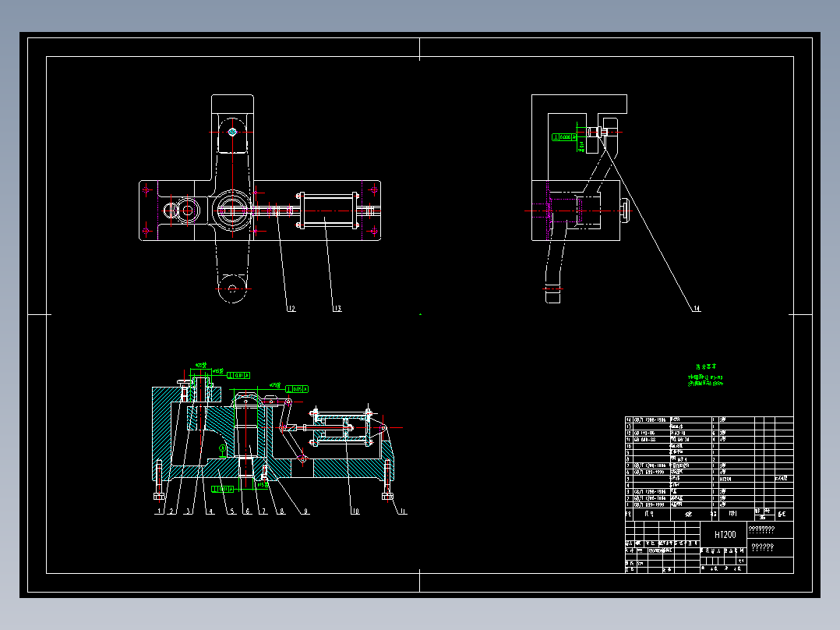Viewport: 840px width, 630px height.
Task: Click part callout number 1 in section view
Action: (160, 511)
